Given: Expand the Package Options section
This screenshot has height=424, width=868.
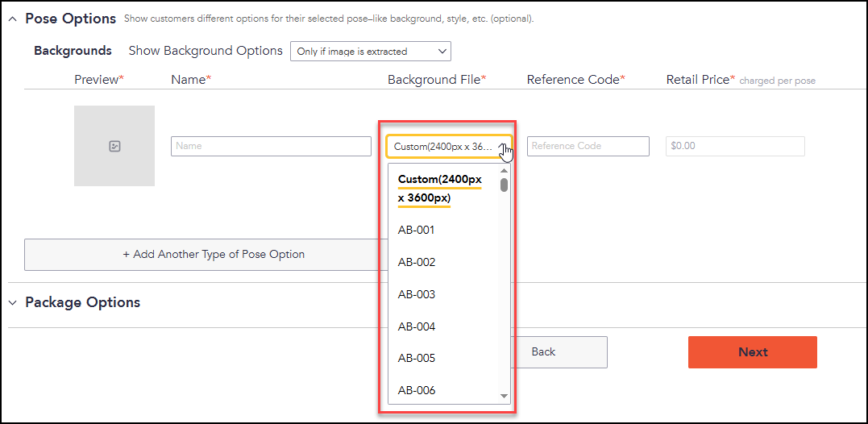Looking at the screenshot, I should [13, 303].
